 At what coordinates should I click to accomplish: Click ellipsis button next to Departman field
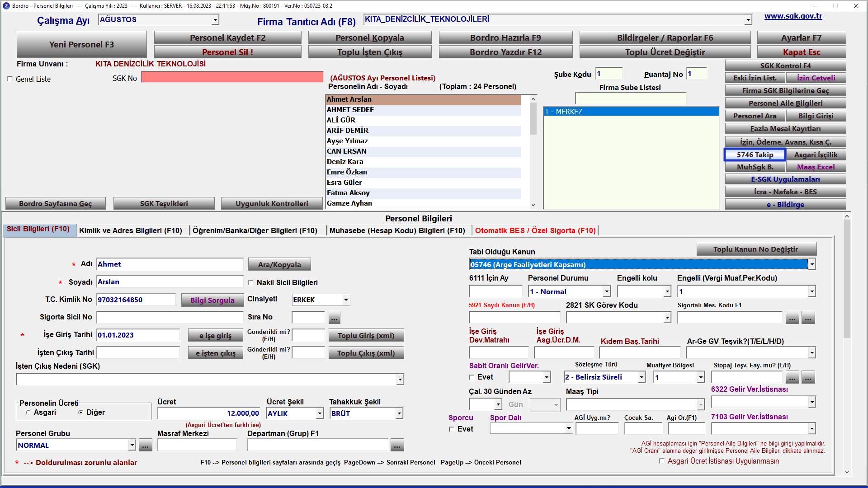[397, 446]
